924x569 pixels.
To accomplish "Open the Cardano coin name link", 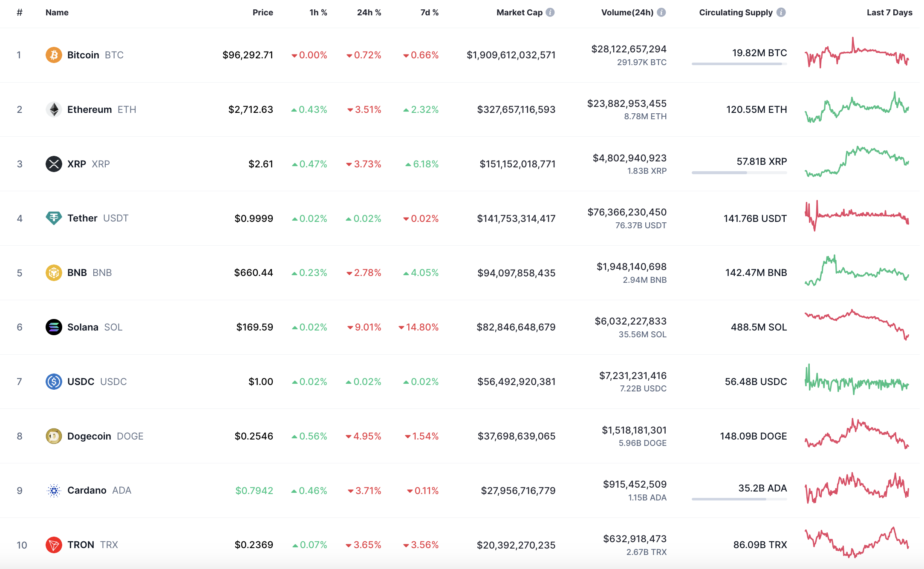I will pyautogui.click(x=87, y=490).
